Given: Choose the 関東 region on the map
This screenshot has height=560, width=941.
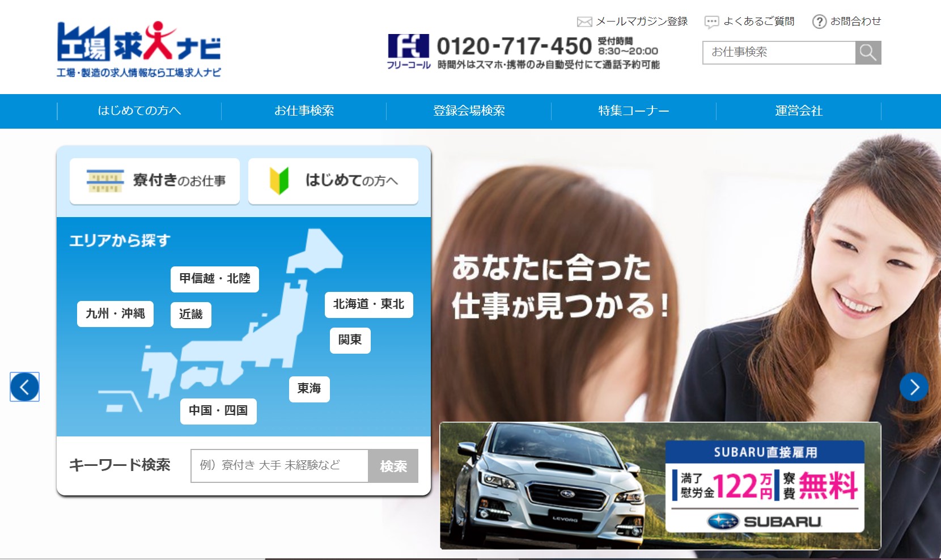Looking at the screenshot, I should tap(350, 340).
